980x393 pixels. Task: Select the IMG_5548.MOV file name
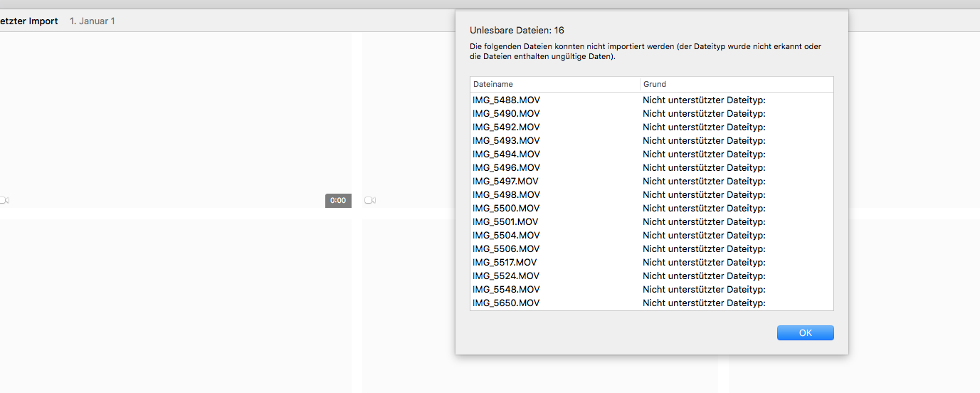pyautogui.click(x=506, y=289)
